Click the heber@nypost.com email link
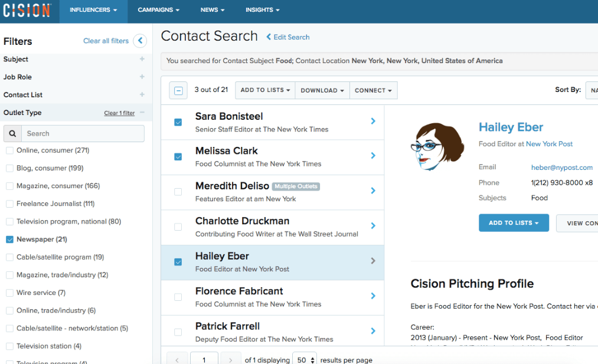 point(562,168)
